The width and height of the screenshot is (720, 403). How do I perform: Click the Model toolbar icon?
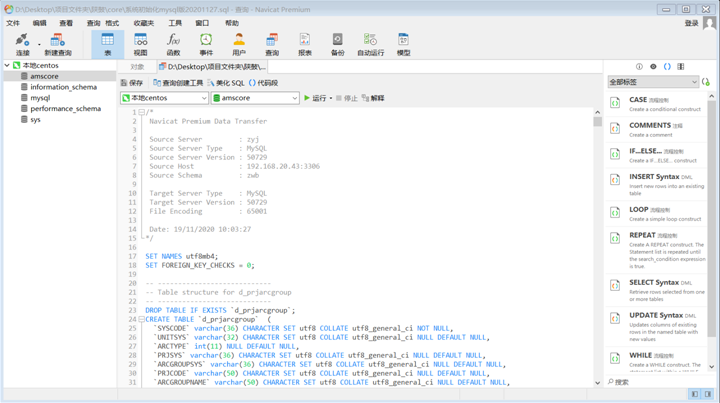[x=404, y=45]
